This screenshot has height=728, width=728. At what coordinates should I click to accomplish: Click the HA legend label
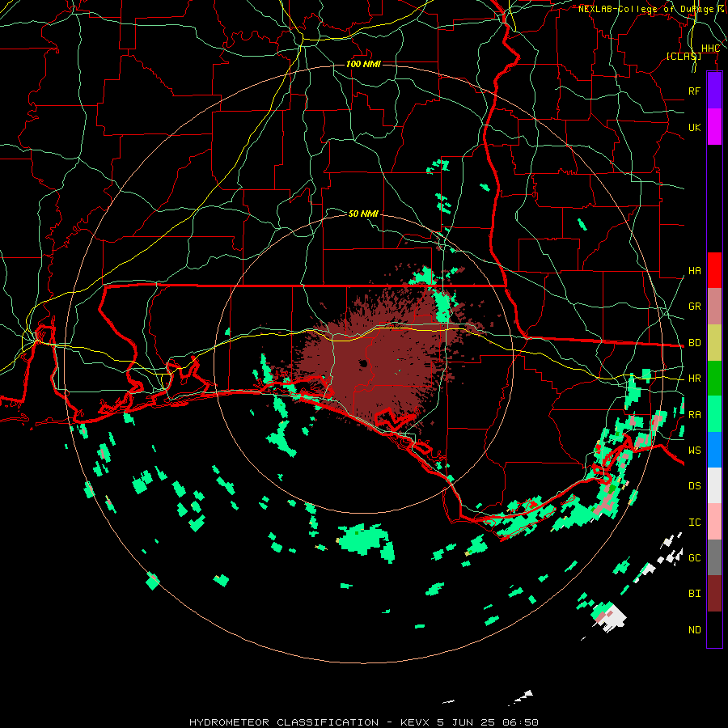[695, 271]
